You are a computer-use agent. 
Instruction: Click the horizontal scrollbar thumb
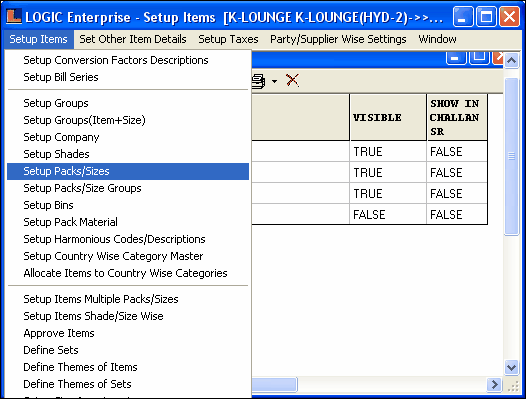274,385
